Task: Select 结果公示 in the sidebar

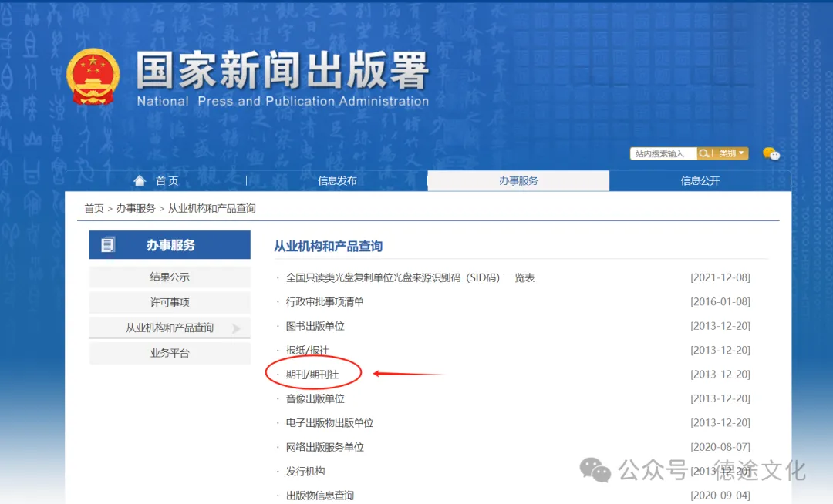Action: click(170, 277)
